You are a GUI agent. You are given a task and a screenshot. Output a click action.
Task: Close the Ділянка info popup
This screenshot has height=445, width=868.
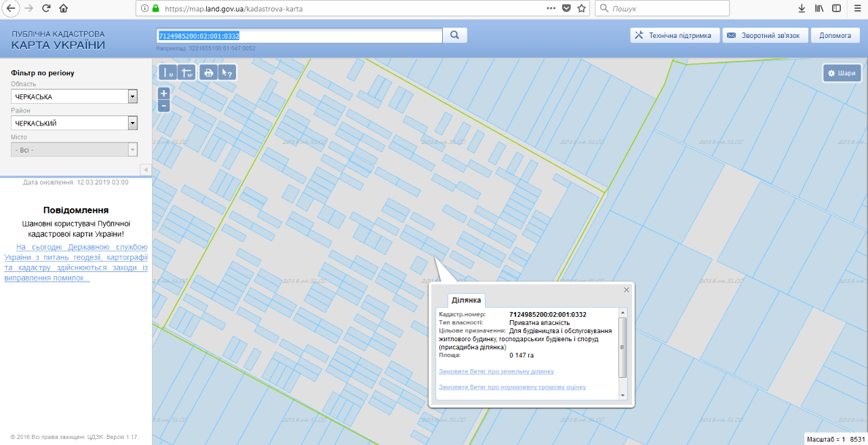(627, 290)
